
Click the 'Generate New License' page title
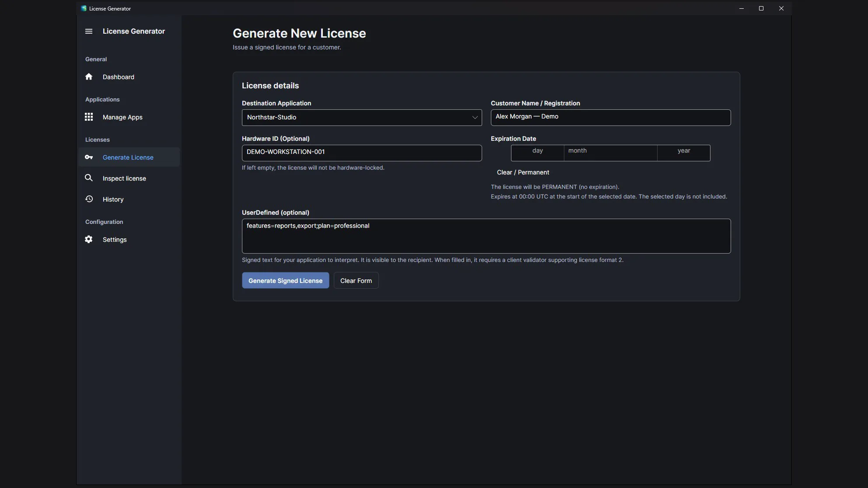pos(299,33)
